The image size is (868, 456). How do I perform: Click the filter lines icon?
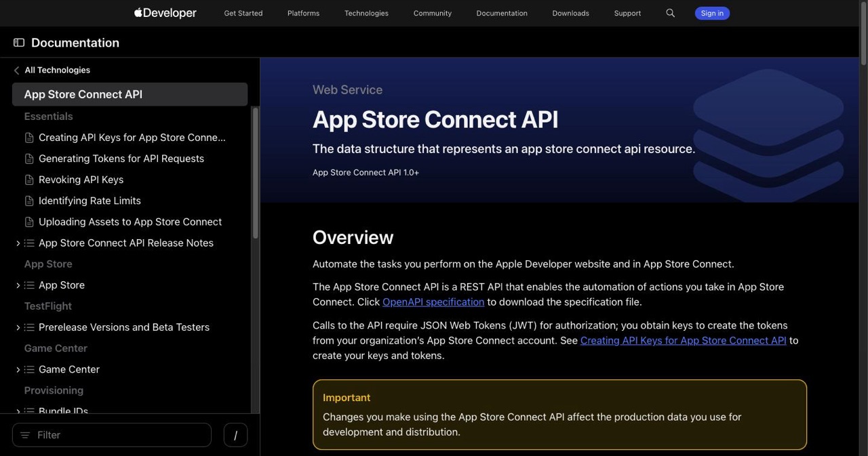(25, 435)
